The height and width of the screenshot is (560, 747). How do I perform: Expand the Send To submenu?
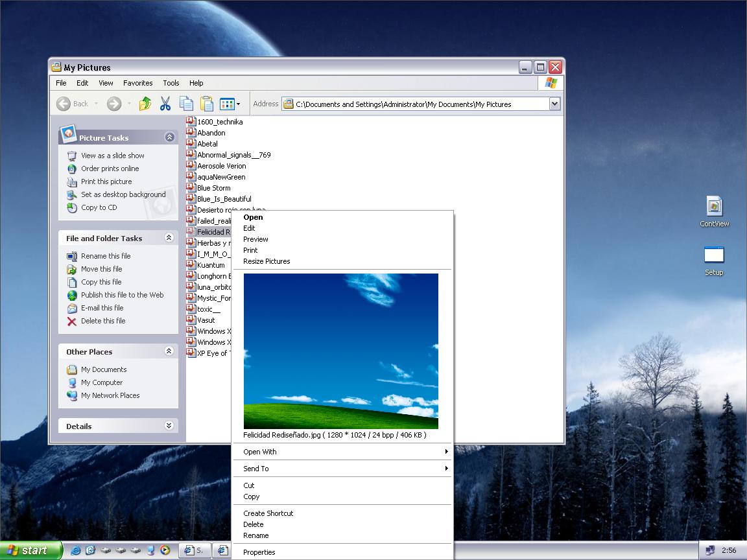pyautogui.click(x=342, y=468)
